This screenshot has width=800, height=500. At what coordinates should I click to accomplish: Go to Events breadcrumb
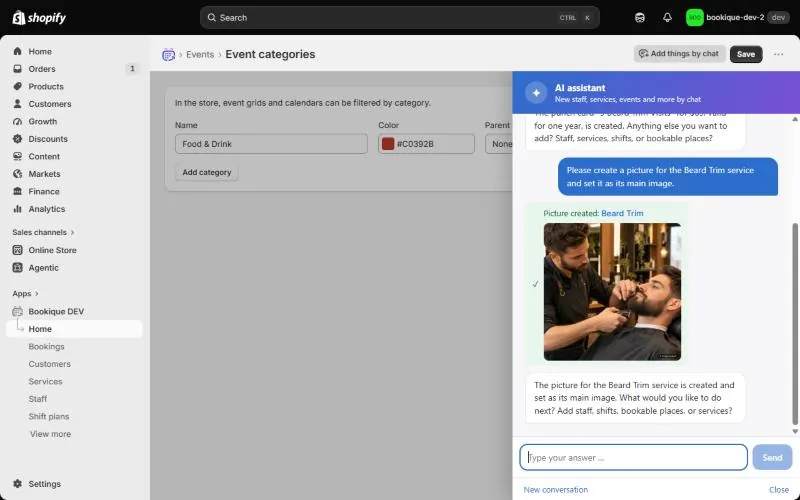[200, 55]
